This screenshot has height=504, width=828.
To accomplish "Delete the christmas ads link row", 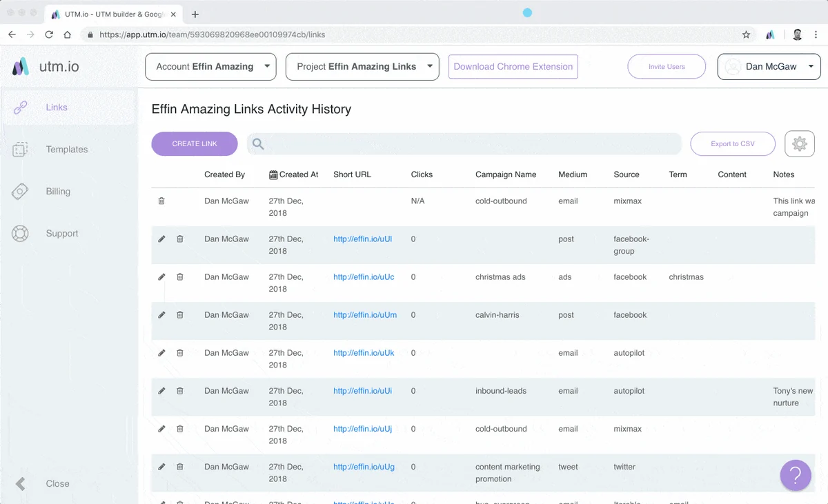I will point(179,277).
